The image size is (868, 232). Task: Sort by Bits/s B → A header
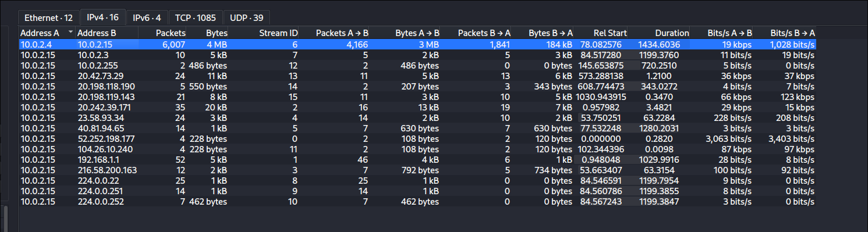[x=785, y=33]
